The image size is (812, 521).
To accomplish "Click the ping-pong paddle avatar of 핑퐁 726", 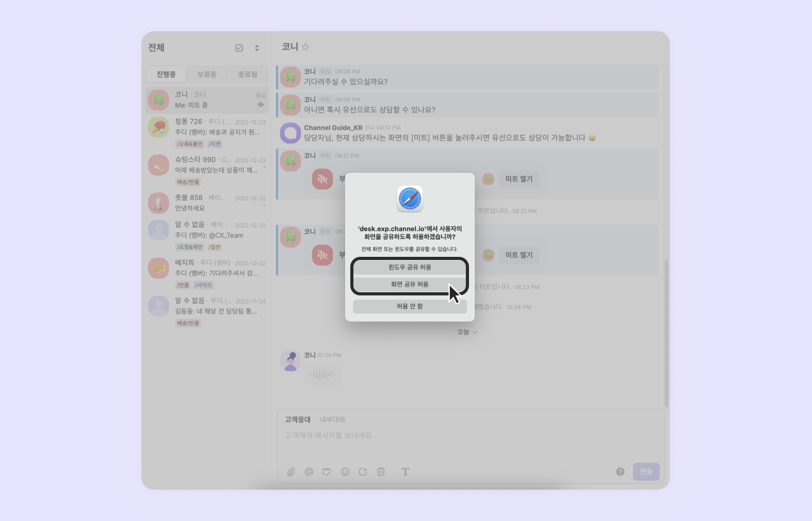I will point(159,127).
